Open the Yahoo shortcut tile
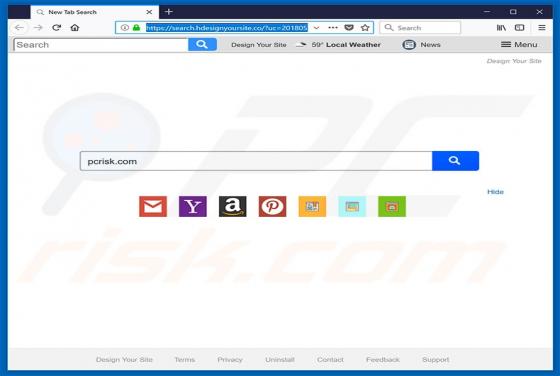Viewport: 560px width, 376px height. [193, 206]
